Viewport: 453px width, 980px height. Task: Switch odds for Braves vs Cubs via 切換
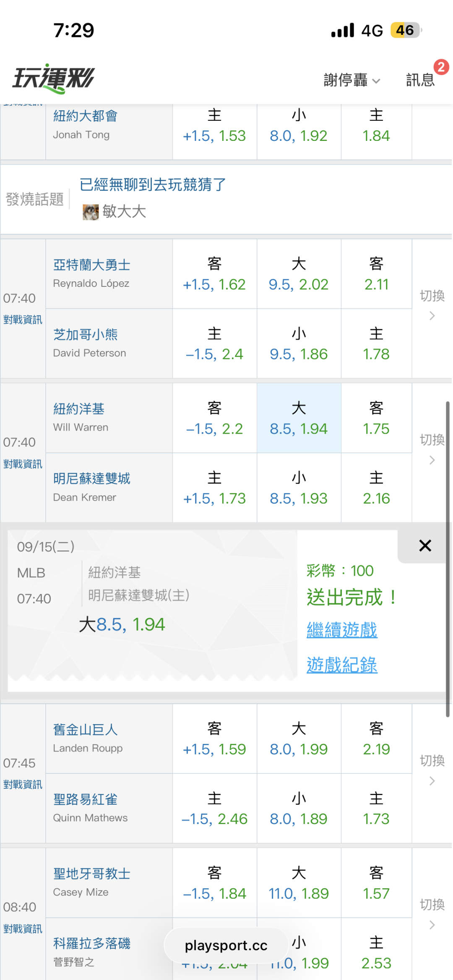coord(432,305)
